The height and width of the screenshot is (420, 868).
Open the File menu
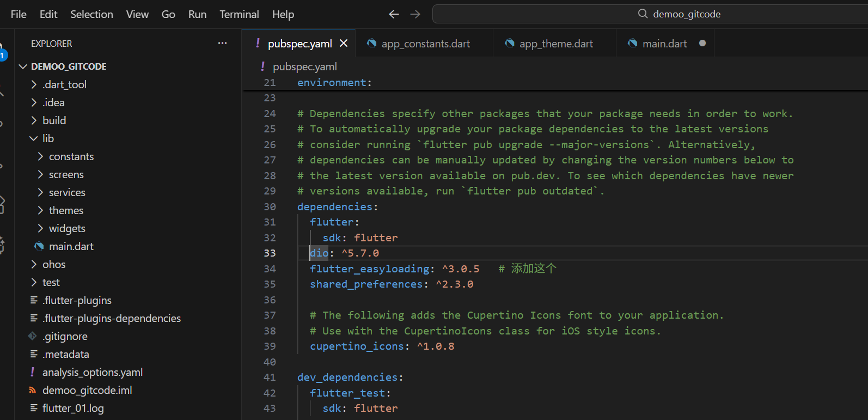click(19, 14)
